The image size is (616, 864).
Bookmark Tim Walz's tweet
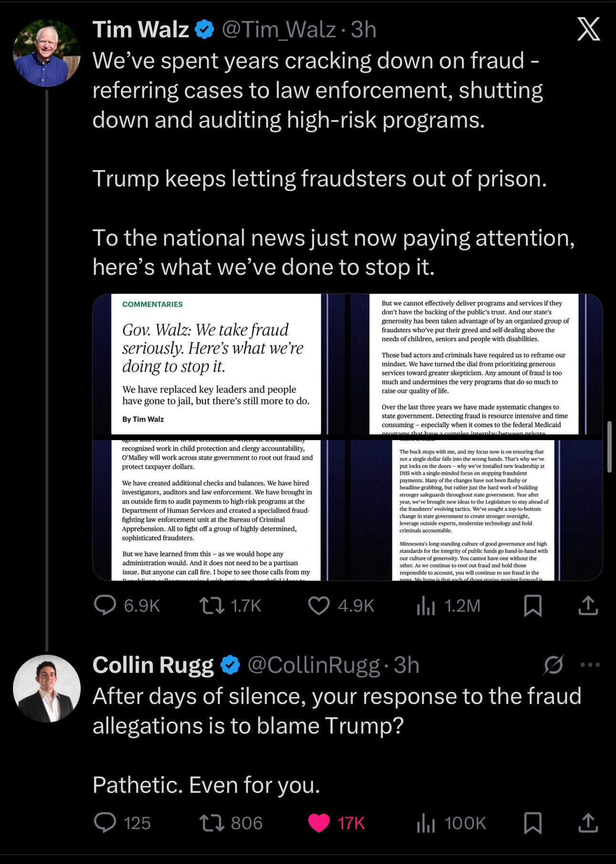coord(532,605)
